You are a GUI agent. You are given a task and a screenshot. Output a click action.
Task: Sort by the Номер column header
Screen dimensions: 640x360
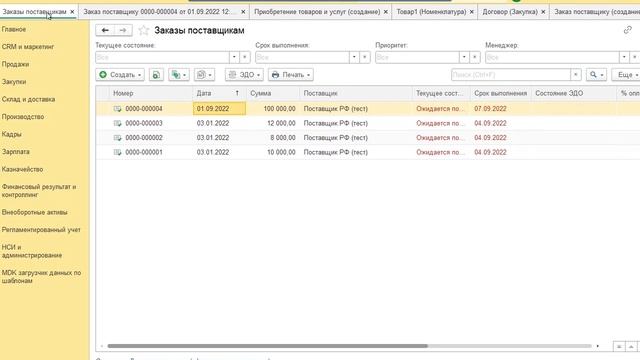(151, 93)
